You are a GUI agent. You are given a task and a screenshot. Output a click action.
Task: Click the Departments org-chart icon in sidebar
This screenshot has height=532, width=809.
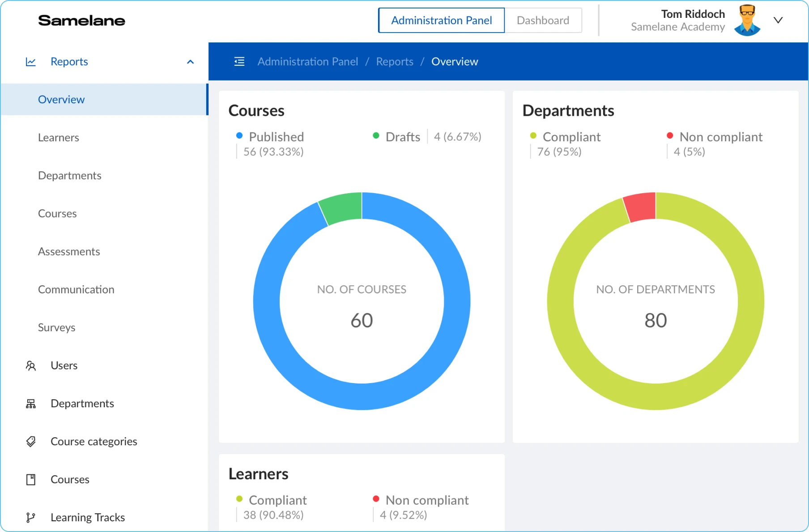[x=31, y=404]
